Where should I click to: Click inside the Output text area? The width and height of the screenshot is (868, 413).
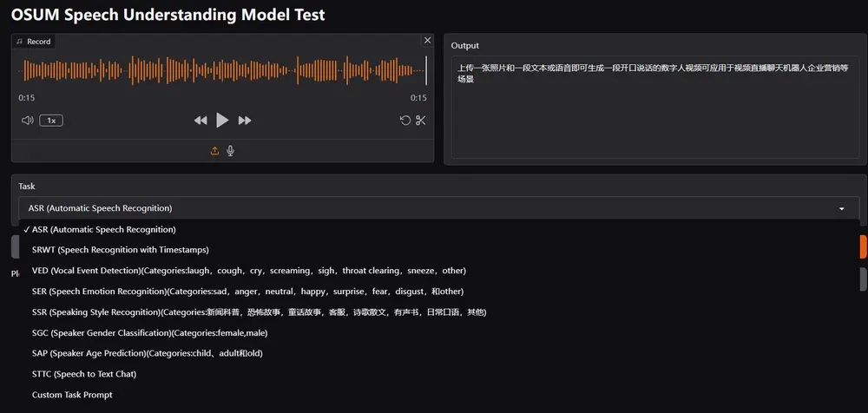click(655, 108)
